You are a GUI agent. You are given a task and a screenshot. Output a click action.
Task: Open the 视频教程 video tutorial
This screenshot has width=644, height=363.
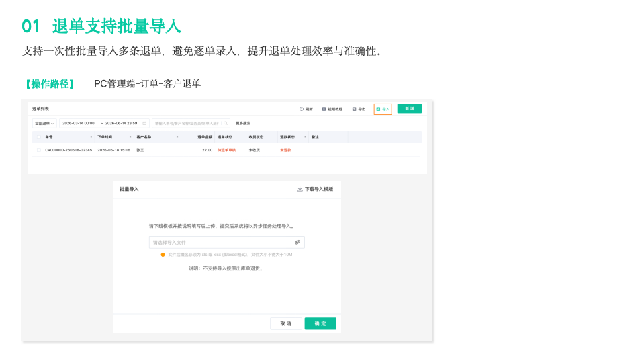pos(332,109)
